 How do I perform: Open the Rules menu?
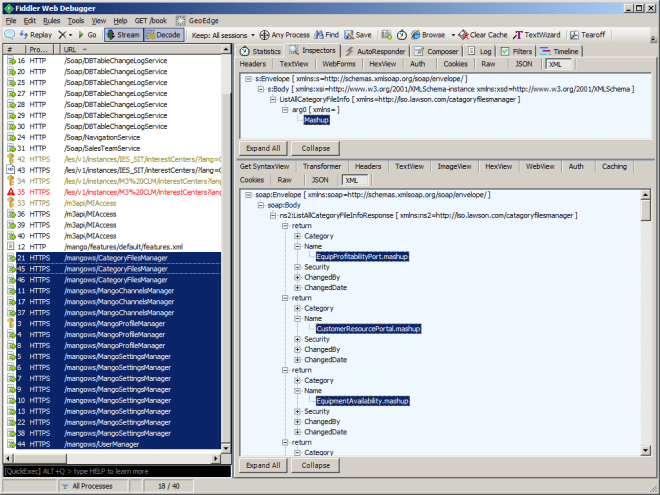coord(50,20)
